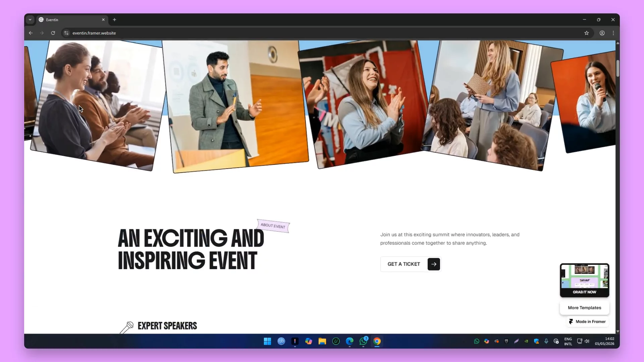Open Microsoft Edge from the taskbar

coord(350,341)
